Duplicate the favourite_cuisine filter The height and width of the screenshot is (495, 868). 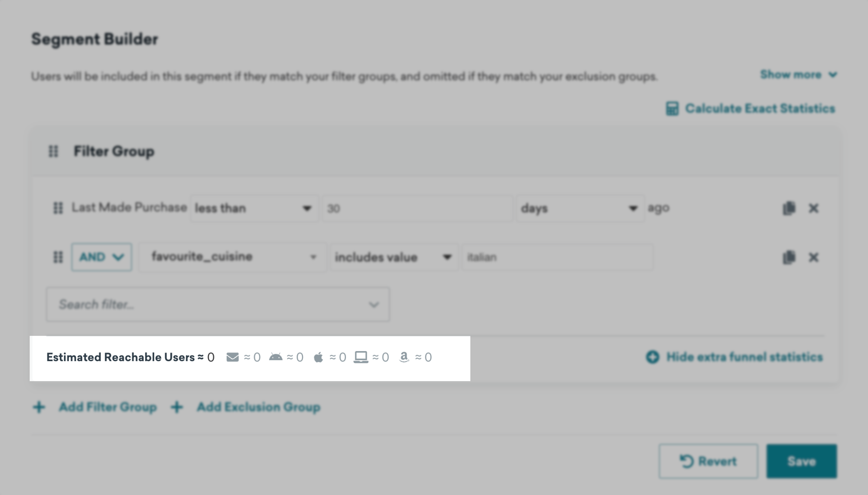tap(789, 257)
